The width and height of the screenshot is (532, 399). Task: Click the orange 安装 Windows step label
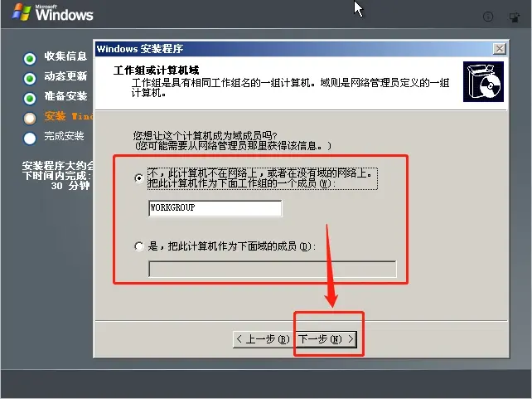tap(69, 116)
